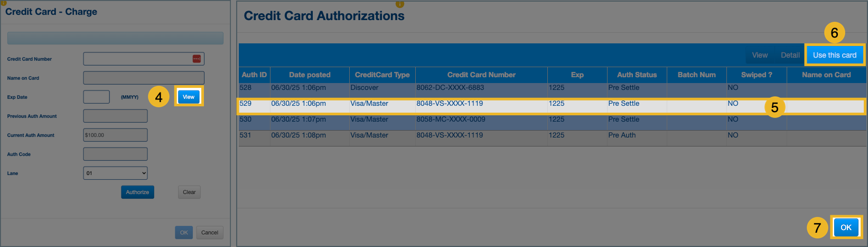Click the Detail toolbar option
The width and height of the screenshot is (868, 247).
(790, 55)
